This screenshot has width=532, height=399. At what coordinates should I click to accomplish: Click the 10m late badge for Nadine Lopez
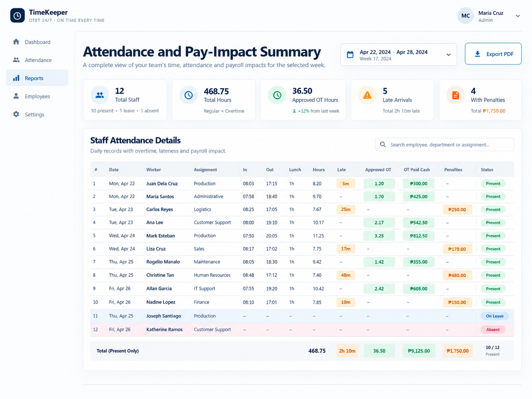point(346,302)
